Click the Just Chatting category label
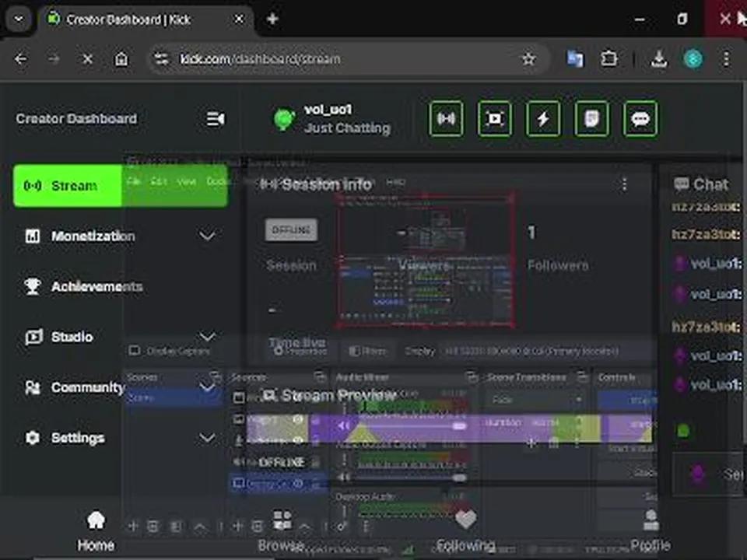This screenshot has width=747, height=560. 347,128
